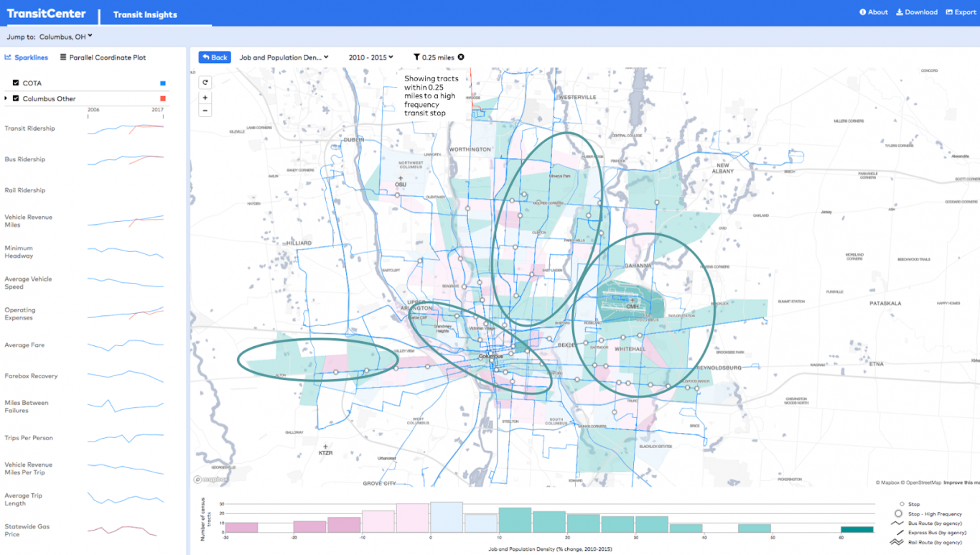Click the OSU marker on the map
The width and height of the screenshot is (980, 555).
point(400,182)
